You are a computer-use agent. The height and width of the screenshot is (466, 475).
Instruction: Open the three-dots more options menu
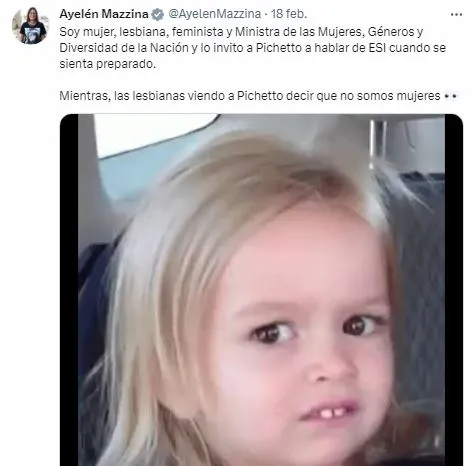[x=456, y=15]
